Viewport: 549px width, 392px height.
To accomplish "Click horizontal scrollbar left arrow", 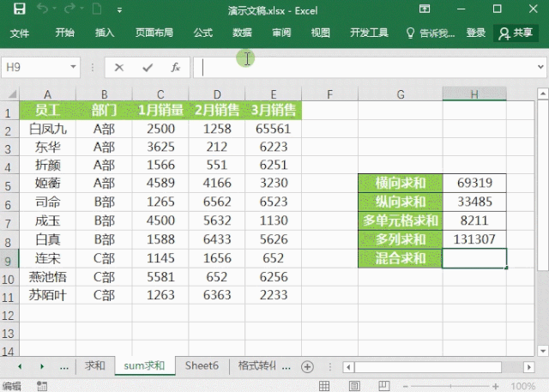I will point(348,367).
